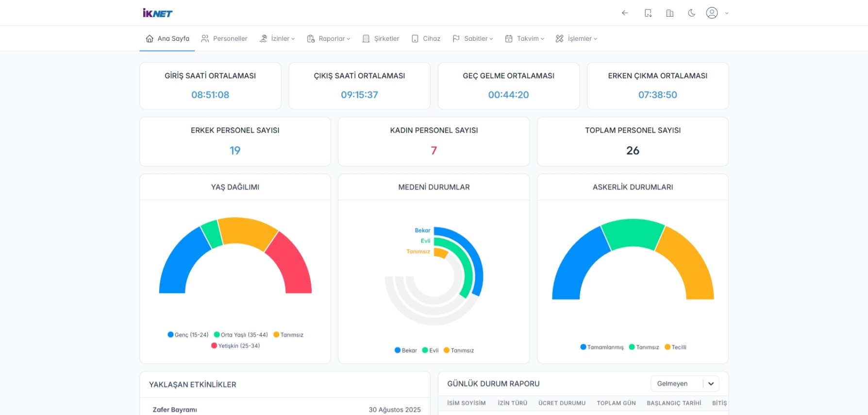
Task: Open the Cihaz page
Action: pyautogui.click(x=426, y=38)
